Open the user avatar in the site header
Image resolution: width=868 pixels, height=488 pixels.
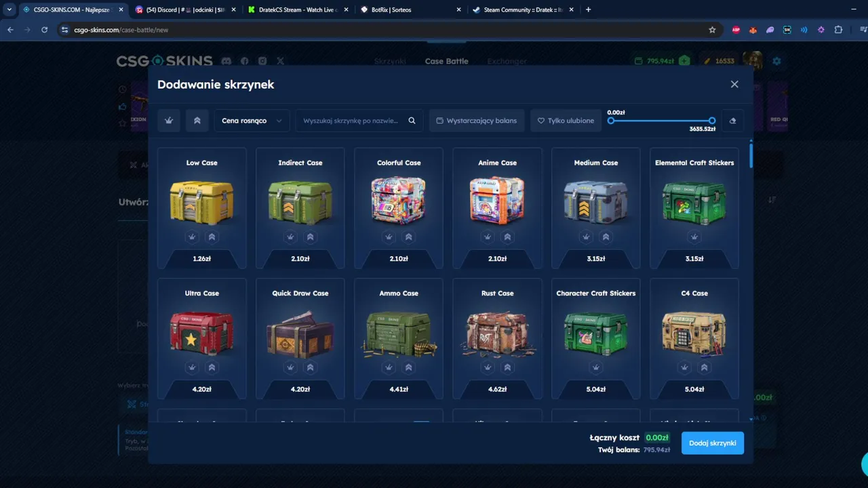coord(753,61)
